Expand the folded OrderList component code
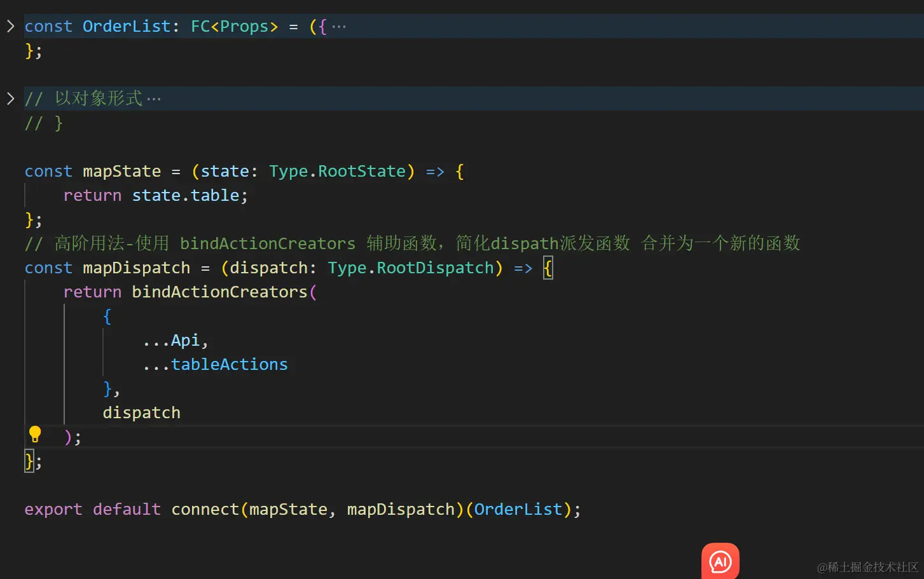 (x=10, y=26)
